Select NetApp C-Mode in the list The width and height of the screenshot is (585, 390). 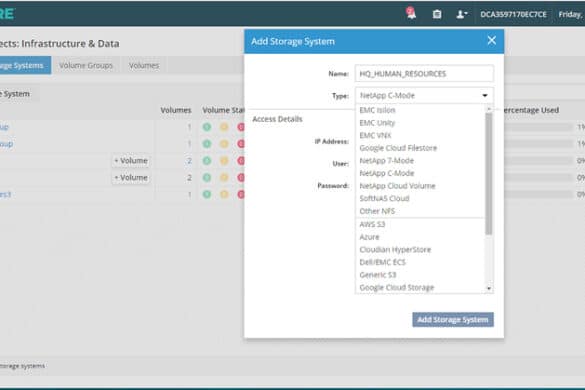[x=387, y=173]
